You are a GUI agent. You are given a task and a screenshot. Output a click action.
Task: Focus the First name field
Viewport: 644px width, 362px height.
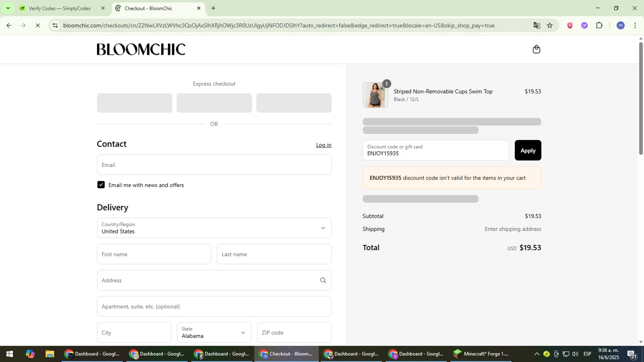pos(154,254)
